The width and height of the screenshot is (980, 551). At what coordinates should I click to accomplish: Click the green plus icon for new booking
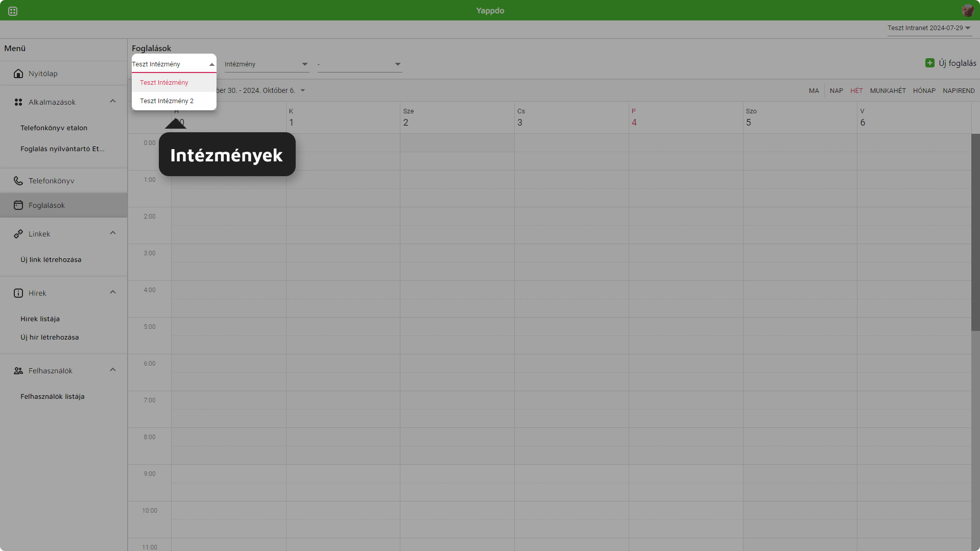point(930,63)
